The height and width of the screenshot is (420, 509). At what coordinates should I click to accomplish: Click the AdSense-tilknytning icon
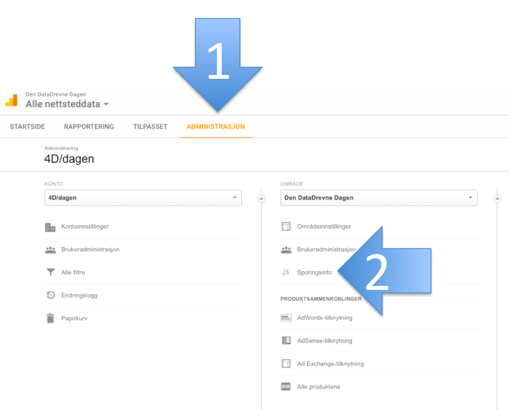point(286,341)
